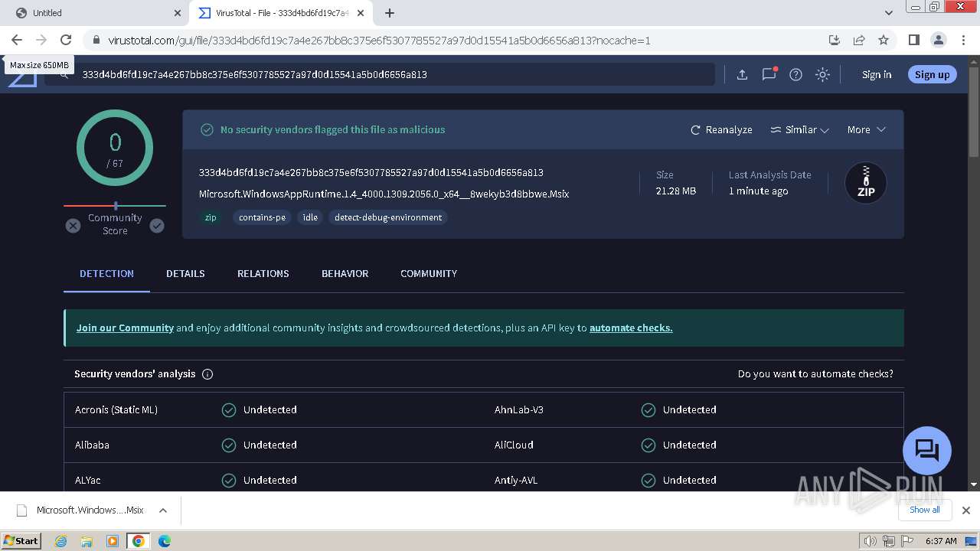This screenshot has width=980, height=551.
Task: Select the DETECTION tab
Action: [106, 273]
